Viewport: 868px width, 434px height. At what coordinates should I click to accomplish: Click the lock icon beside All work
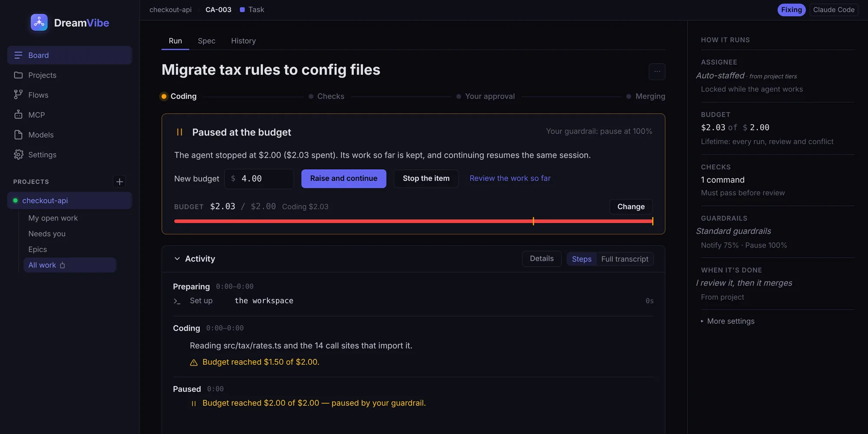point(62,265)
